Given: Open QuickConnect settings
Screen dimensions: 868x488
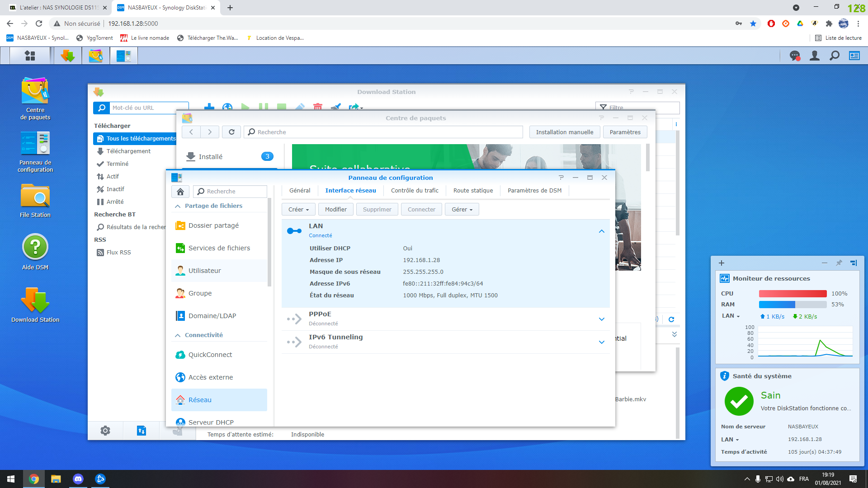Looking at the screenshot, I should pos(219,355).
